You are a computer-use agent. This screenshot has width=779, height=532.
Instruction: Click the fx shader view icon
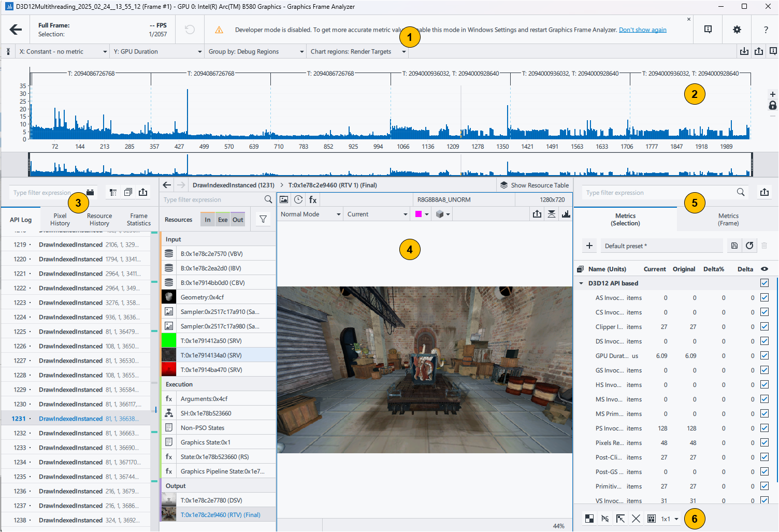tap(313, 199)
